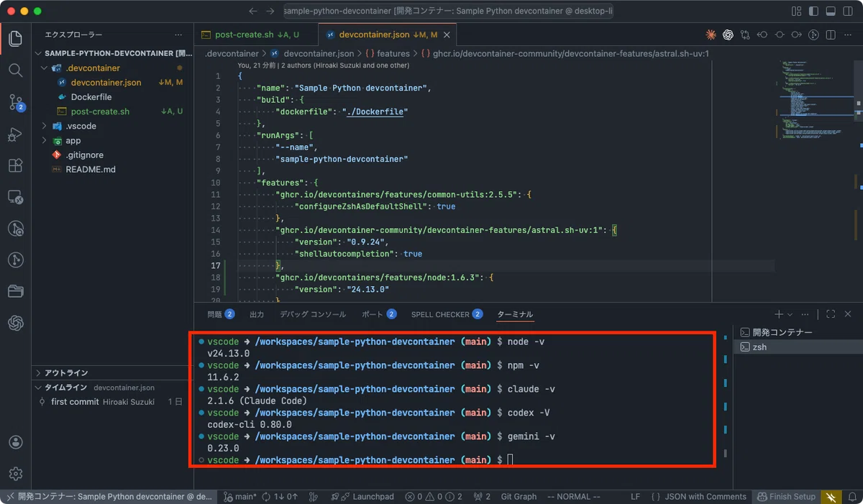Go to the previous change arrow icon

coord(762,34)
